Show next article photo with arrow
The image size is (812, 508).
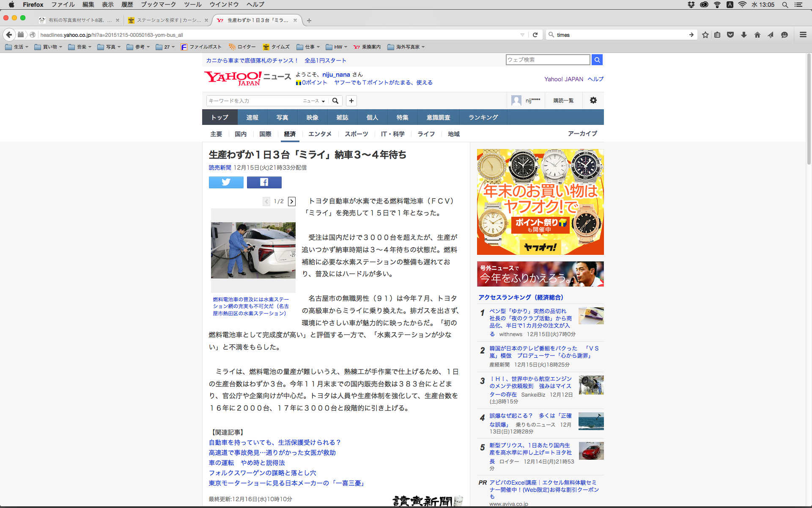click(x=292, y=202)
